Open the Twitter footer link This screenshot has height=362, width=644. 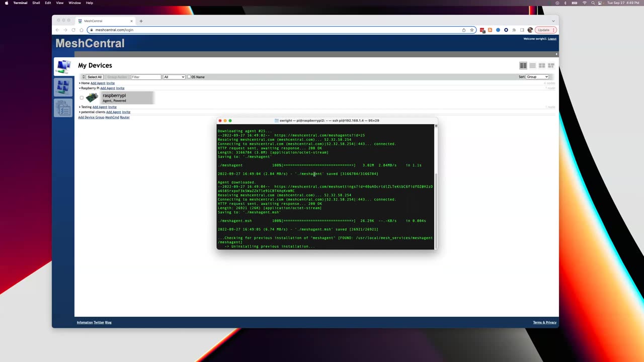[99, 322]
